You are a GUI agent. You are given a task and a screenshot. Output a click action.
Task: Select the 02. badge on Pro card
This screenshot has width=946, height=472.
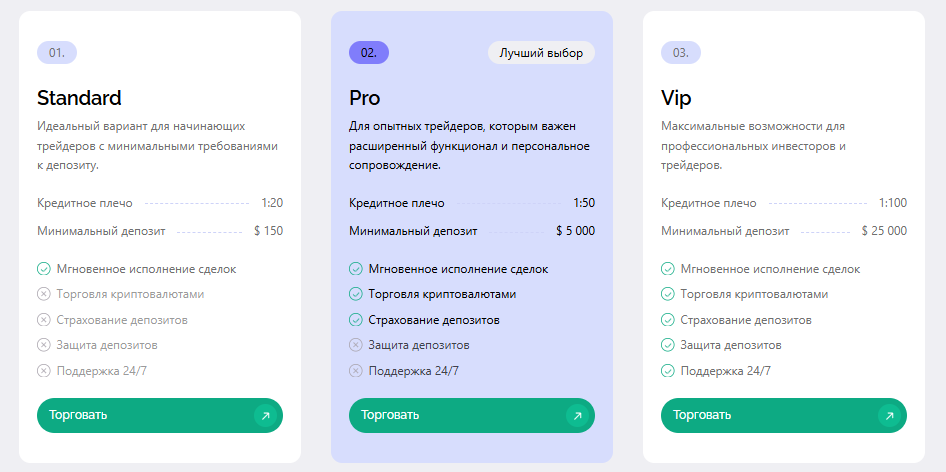(x=369, y=52)
